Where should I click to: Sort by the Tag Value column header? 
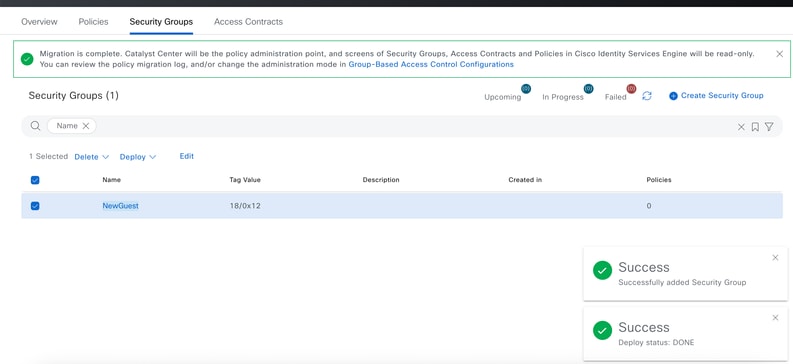(245, 180)
